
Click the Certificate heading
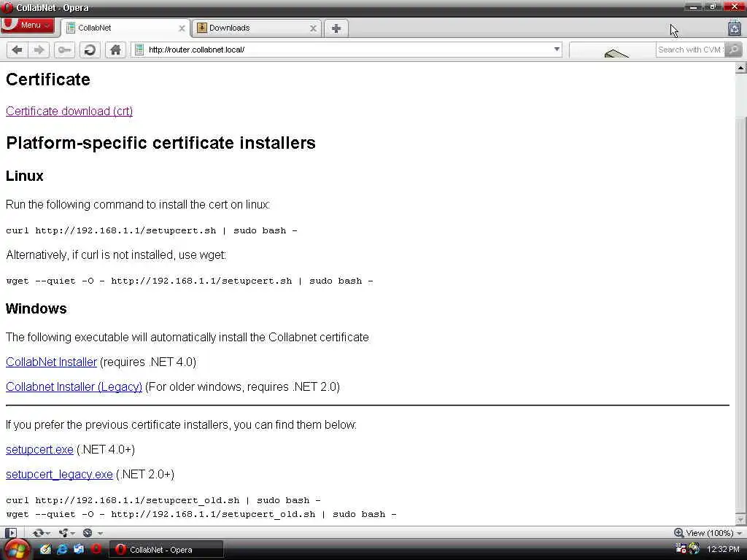(48, 79)
